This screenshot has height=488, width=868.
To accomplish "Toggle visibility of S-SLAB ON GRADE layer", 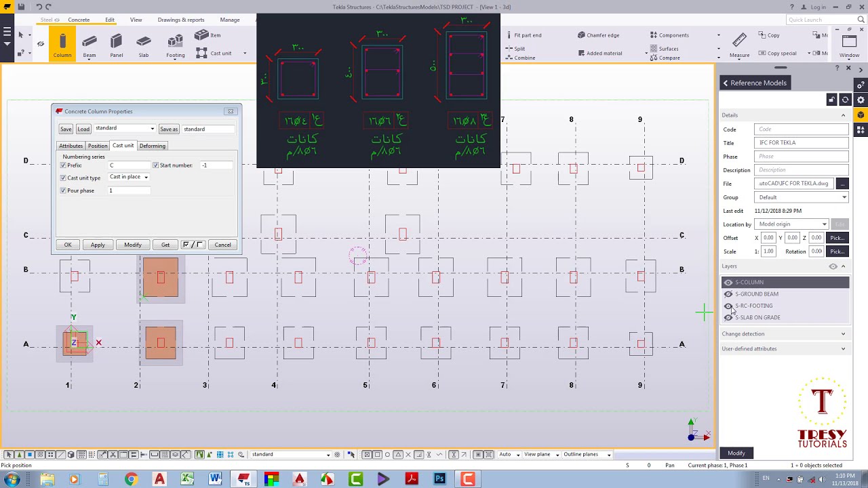I will [728, 317].
